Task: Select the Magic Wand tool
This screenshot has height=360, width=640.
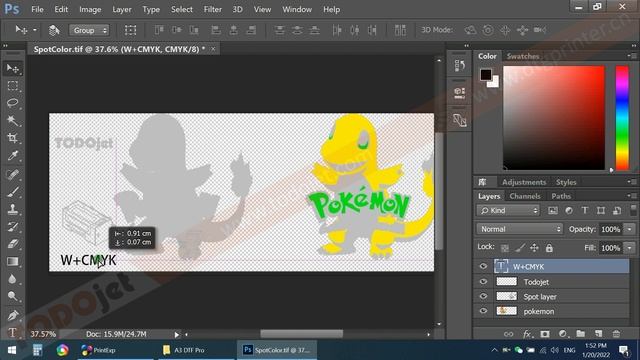Action: tap(13, 120)
